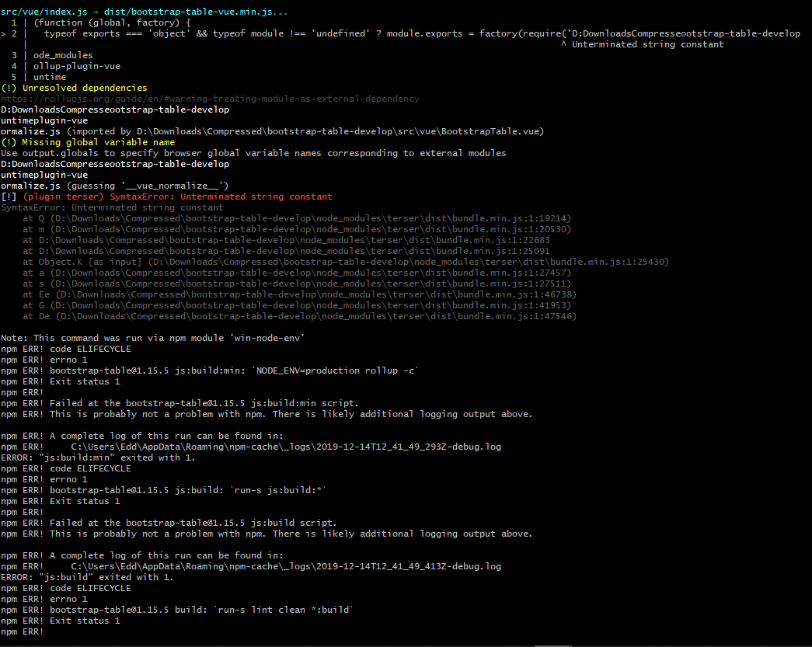Click the 'ERROR: "js:build:min" exited with 1.' line
The image size is (812, 647).
(x=99, y=457)
